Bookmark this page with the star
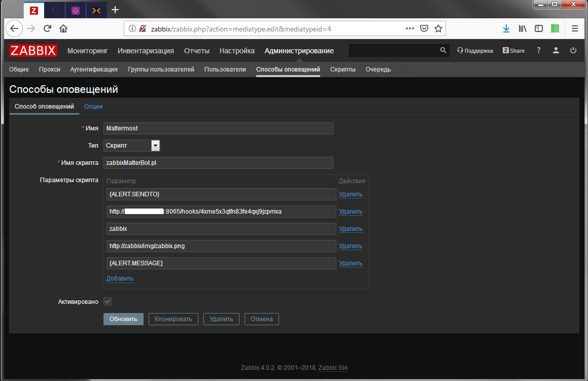Viewport: 588px width, 381px height. click(x=438, y=28)
